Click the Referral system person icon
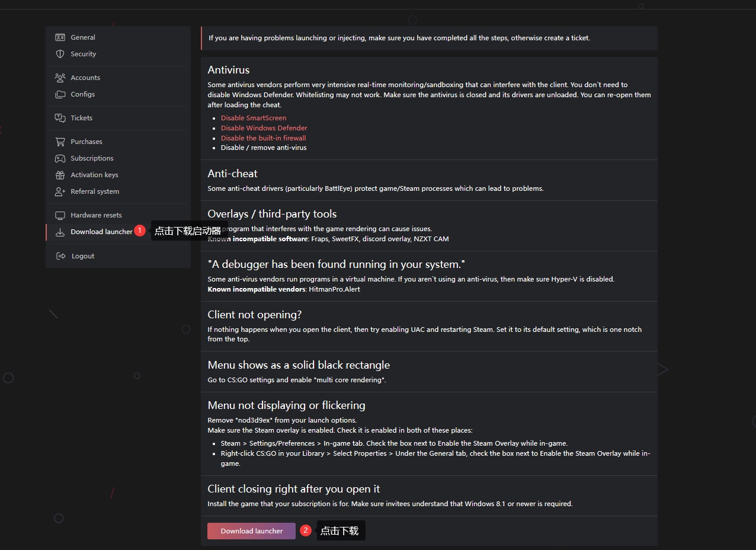The width and height of the screenshot is (756, 550). (x=60, y=191)
